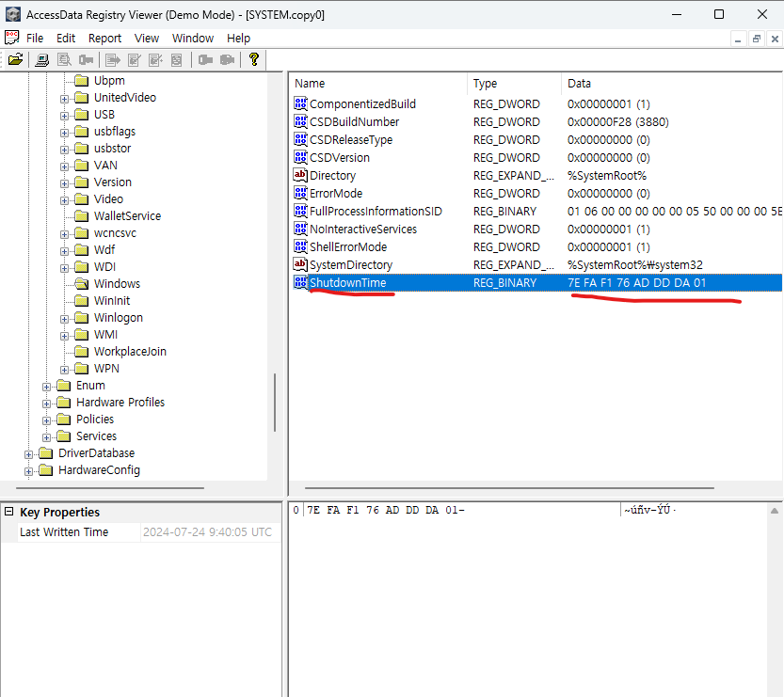Image resolution: width=784 pixels, height=697 pixels.
Task: Click the tree pane vertical scrollbar thumb
Action: [275, 403]
